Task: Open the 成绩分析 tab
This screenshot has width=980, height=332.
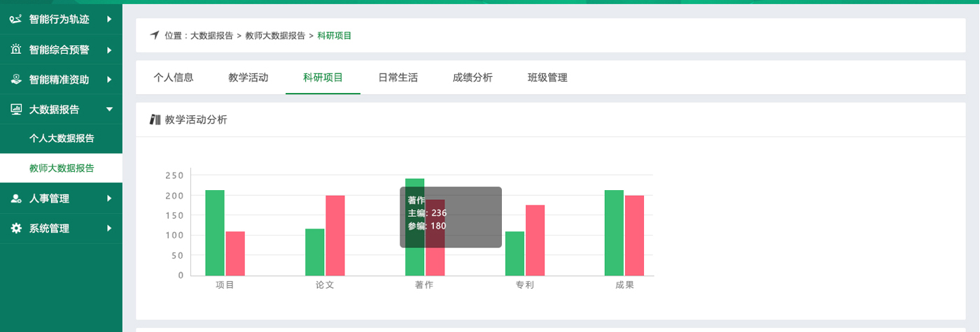Action: pos(472,78)
